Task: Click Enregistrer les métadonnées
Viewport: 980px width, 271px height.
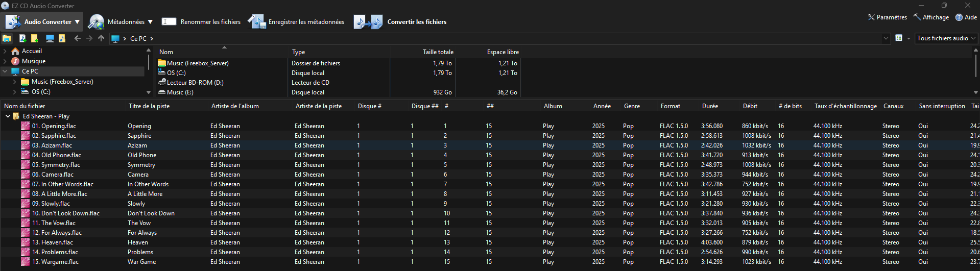Action: tap(296, 22)
